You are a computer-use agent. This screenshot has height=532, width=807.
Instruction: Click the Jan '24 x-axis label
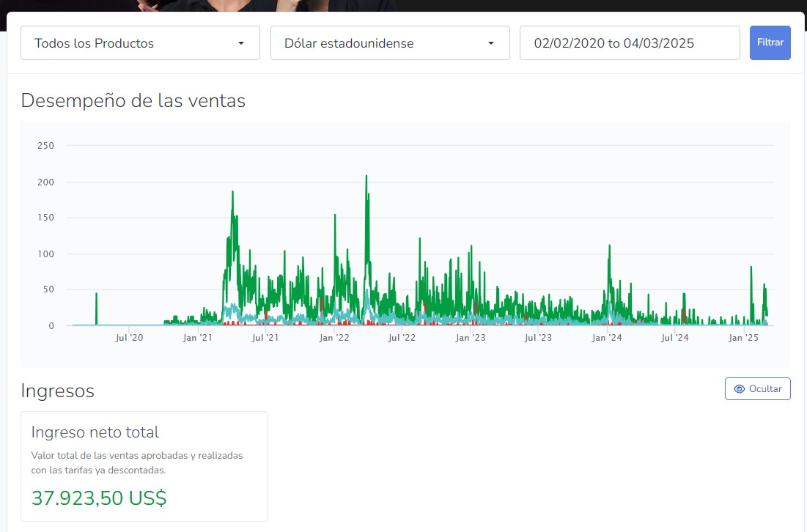pyautogui.click(x=607, y=338)
